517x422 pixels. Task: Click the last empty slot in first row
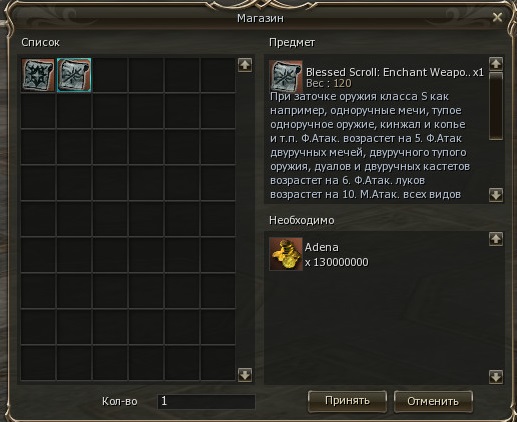(218, 75)
